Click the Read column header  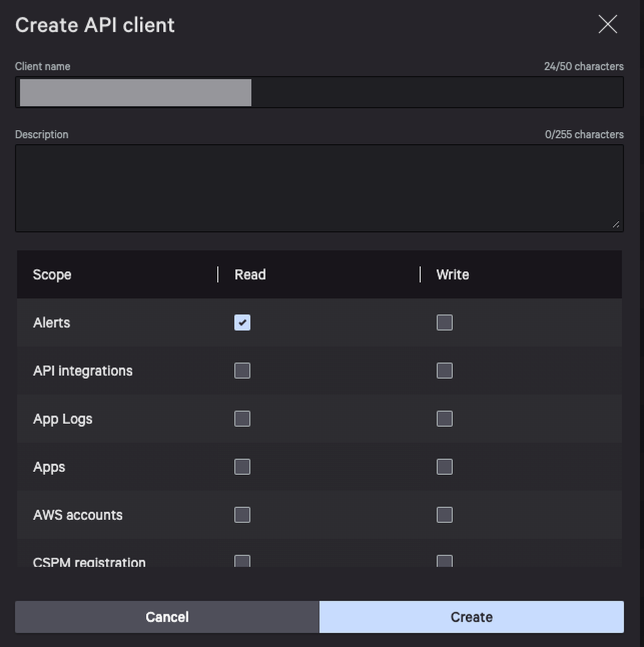[250, 274]
